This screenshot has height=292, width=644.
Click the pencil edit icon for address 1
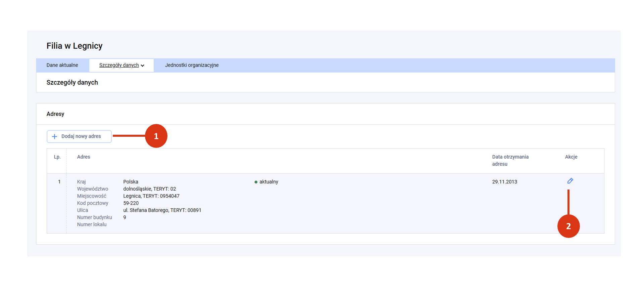coord(570,181)
